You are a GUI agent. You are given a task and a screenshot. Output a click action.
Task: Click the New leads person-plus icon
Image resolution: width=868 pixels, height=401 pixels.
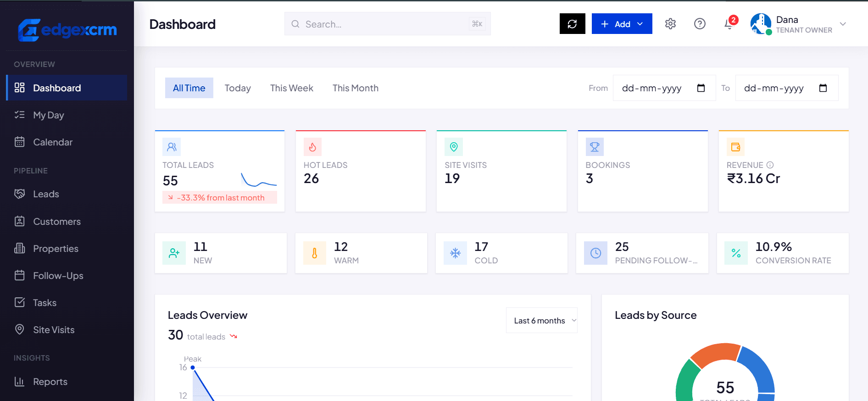pyautogui.click(x=174, y=253)
